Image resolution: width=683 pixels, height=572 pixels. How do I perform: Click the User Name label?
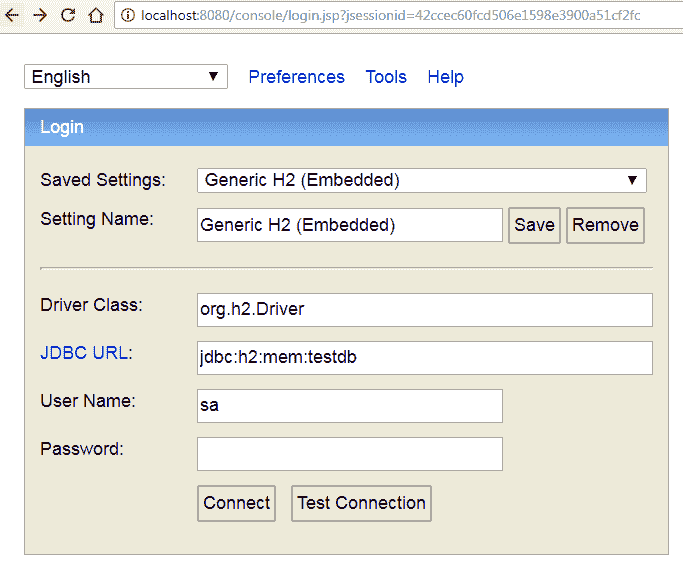(88, 401)
